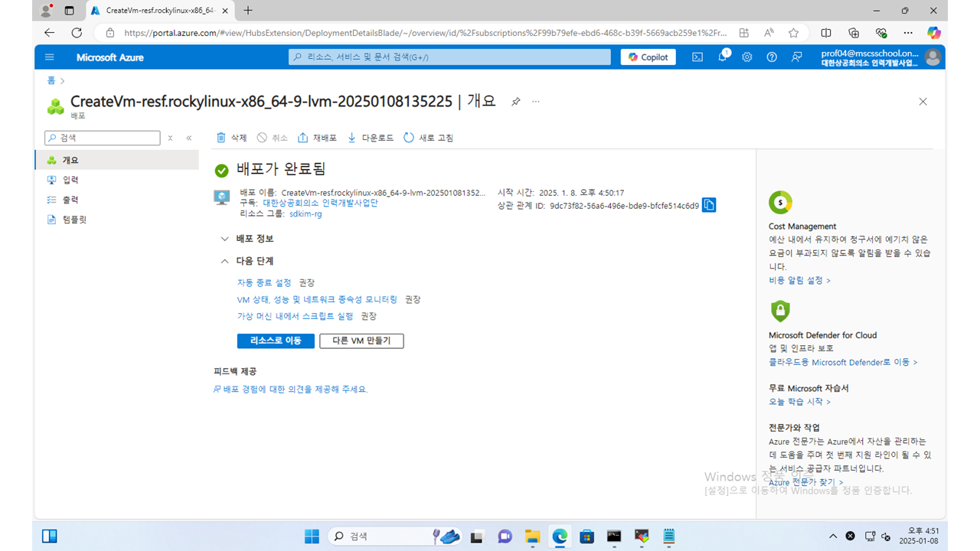Image resolution: width=980 pixels, height=551 pixels.
Task: Refresh the browser page
Action: [x=77, y=33]
